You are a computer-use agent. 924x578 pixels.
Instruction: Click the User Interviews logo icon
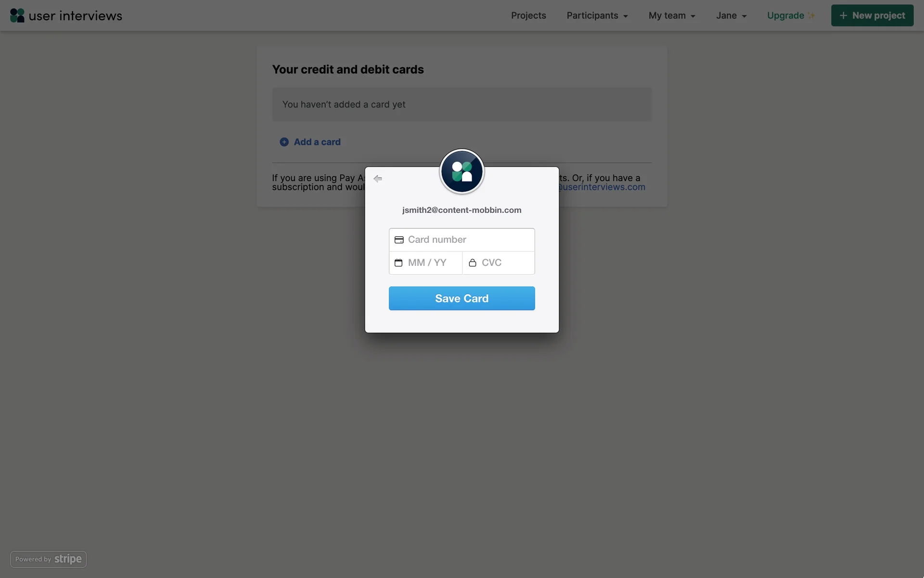(17, 15)
